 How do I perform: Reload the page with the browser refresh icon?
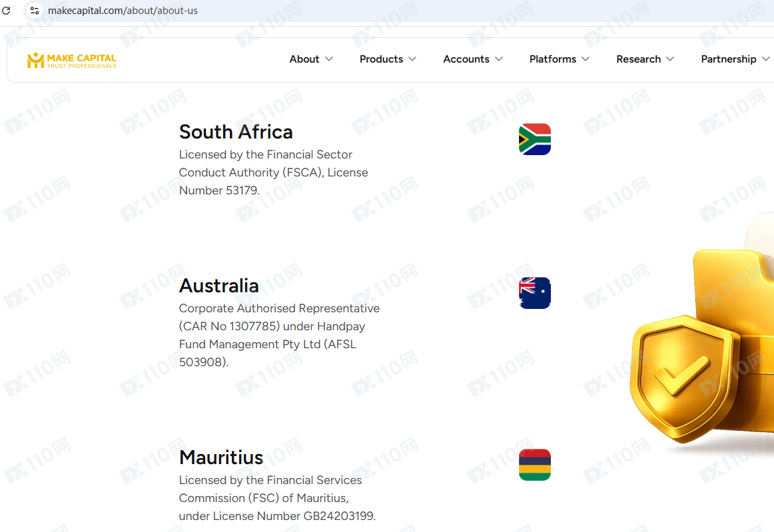click(x=7, y=11)
